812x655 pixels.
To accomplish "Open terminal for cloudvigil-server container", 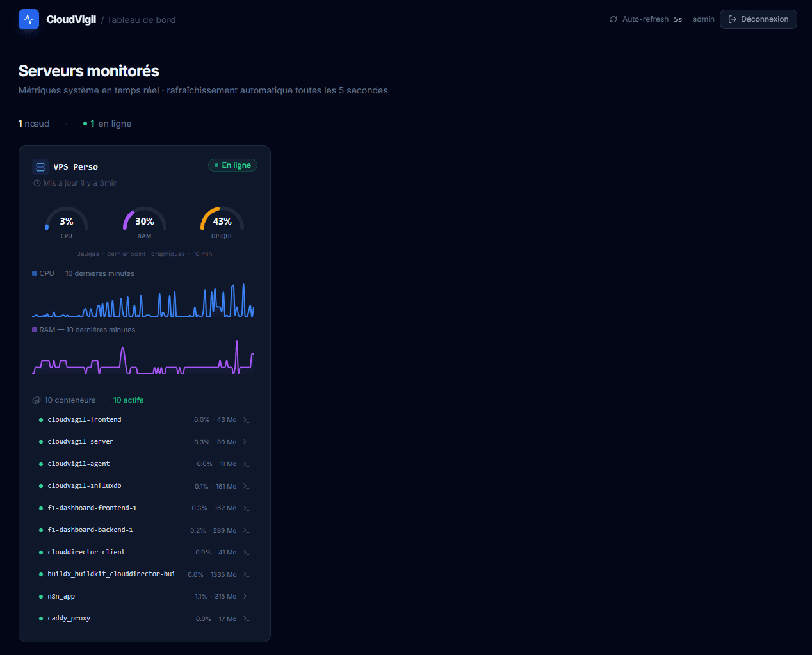I will 246,442.
